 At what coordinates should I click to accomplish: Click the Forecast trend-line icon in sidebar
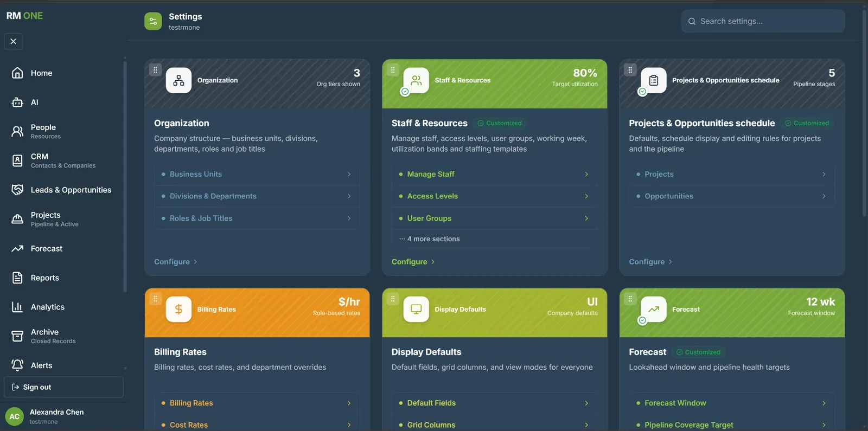[17, 248]
